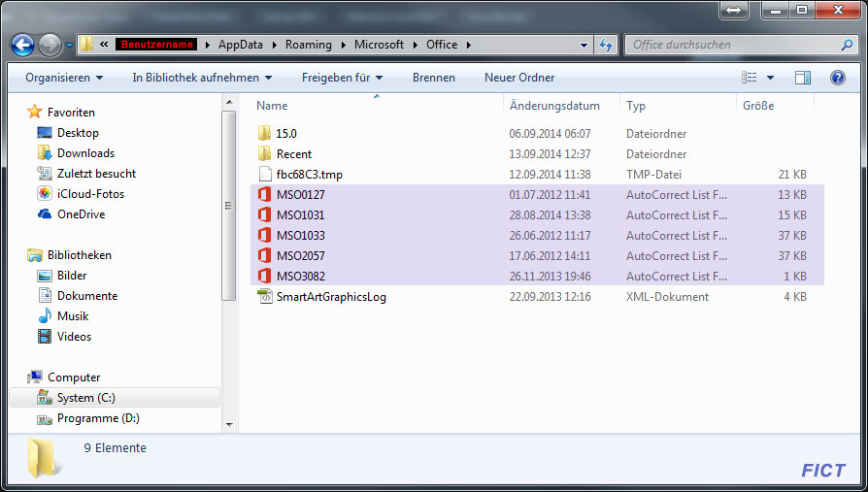The height and width of the screenshot is (492, 868).
Task: Click the date '13.09.2014 12:37'
Action: point(550,154)
